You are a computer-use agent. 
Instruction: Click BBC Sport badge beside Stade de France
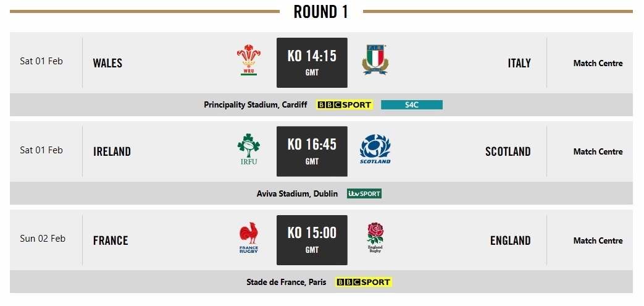(x=364, y=282)
